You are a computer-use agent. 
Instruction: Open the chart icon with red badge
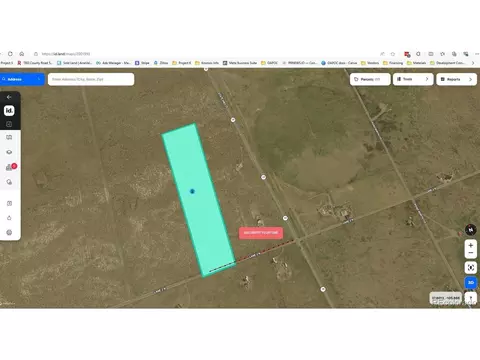pyautogui.click(x=10, y=167)
